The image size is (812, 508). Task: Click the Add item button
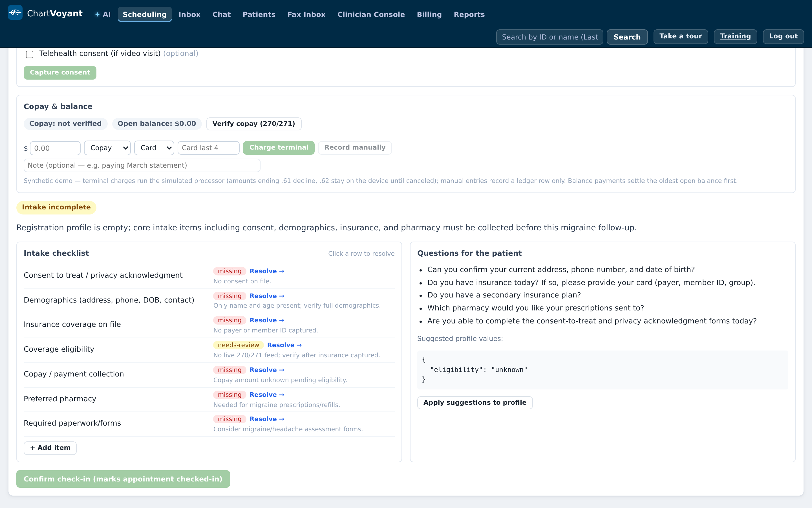(x=50, y=448)
